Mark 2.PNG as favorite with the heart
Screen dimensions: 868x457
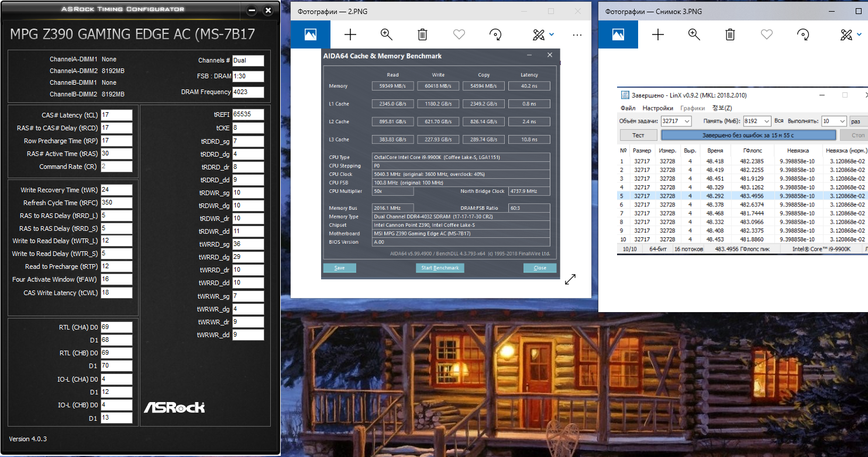coord(459,35)
